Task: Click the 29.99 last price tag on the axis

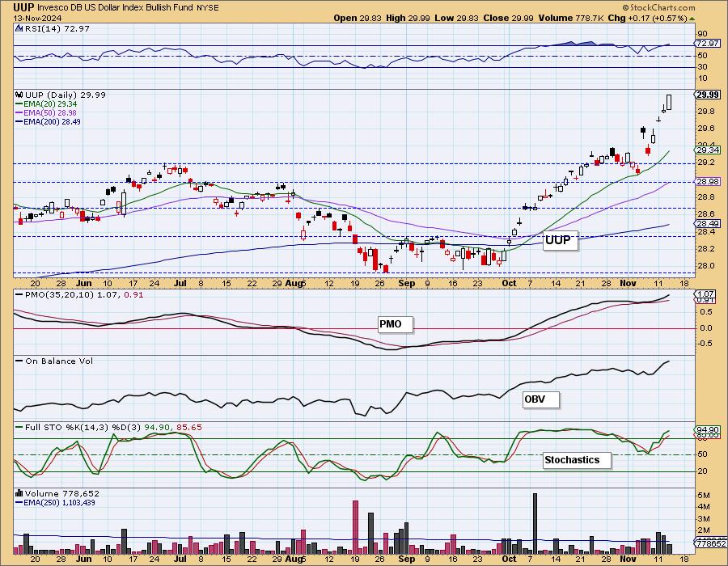Action: pyautogui.click(x=707, y=95)
